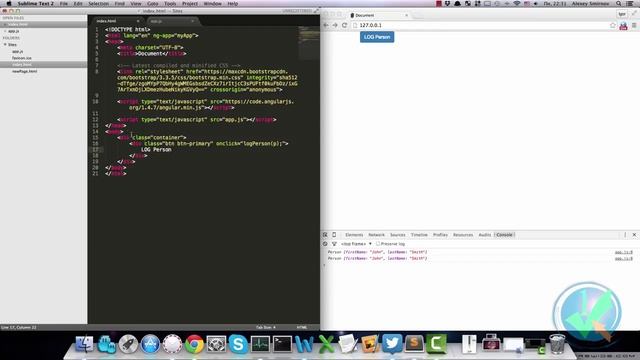Open Activity Monitor Dock icon
The image size is (640, 360).
tap(260, 344)
